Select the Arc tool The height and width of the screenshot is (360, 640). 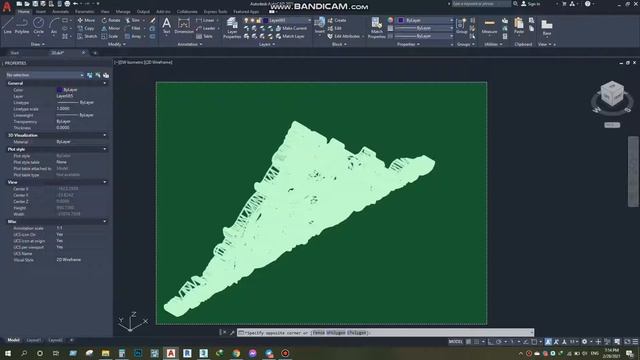click(x=53, y=25)
